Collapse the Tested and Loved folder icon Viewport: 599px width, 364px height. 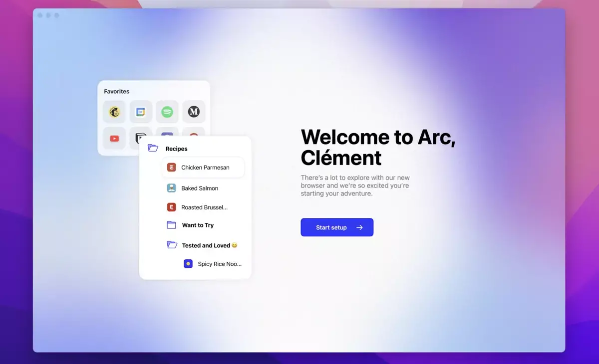click(x=172, y=245)
